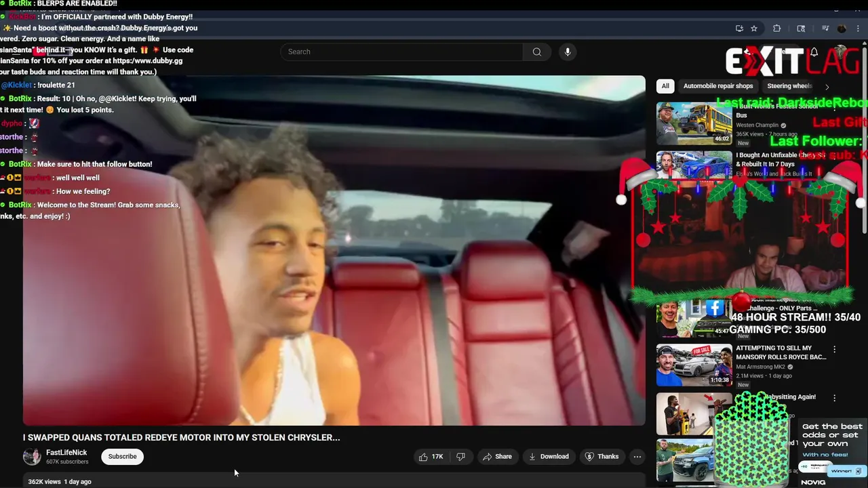Open the FastLifeNick channel name link

[x=66, y=453]
